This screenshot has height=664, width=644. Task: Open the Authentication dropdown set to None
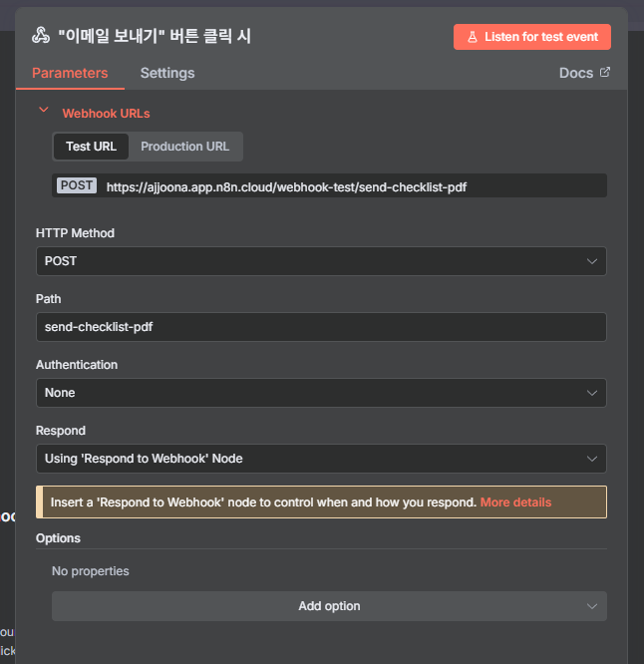(320, 393)
